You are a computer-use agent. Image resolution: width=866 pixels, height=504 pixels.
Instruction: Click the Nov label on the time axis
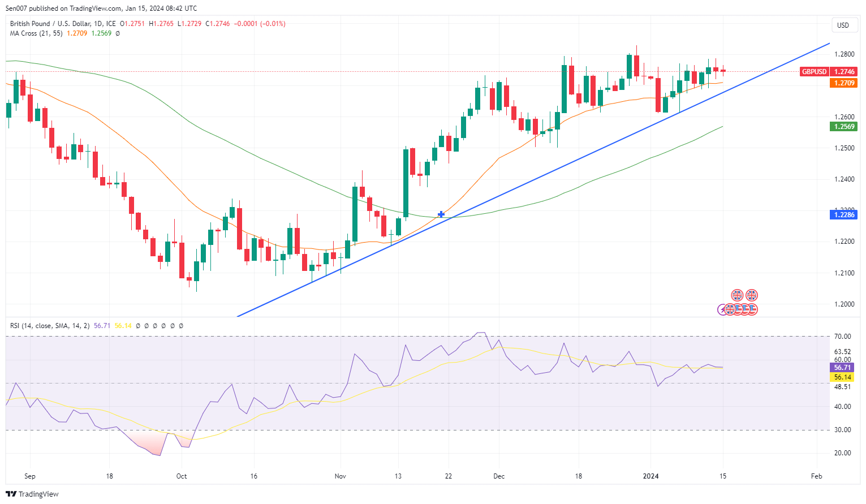point(340,476)
